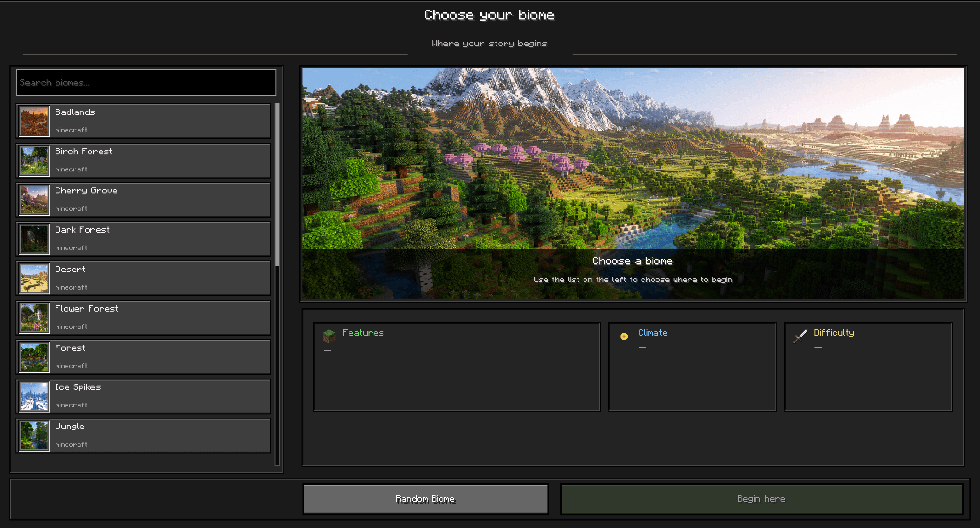The width and height of the screenshot is (980, 528).
Task: Select the Badlands biome name
Action: pyautogui.click(x=75, y=112)
